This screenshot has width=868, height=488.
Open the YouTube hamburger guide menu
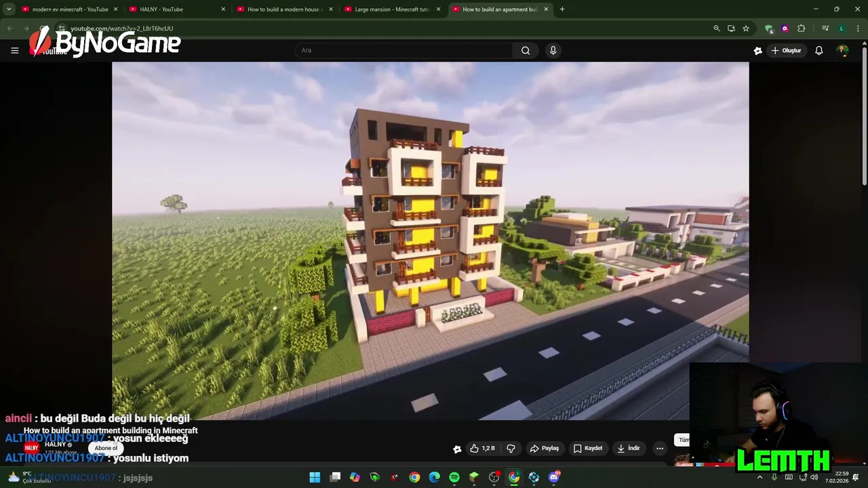(x=14, y=50)
